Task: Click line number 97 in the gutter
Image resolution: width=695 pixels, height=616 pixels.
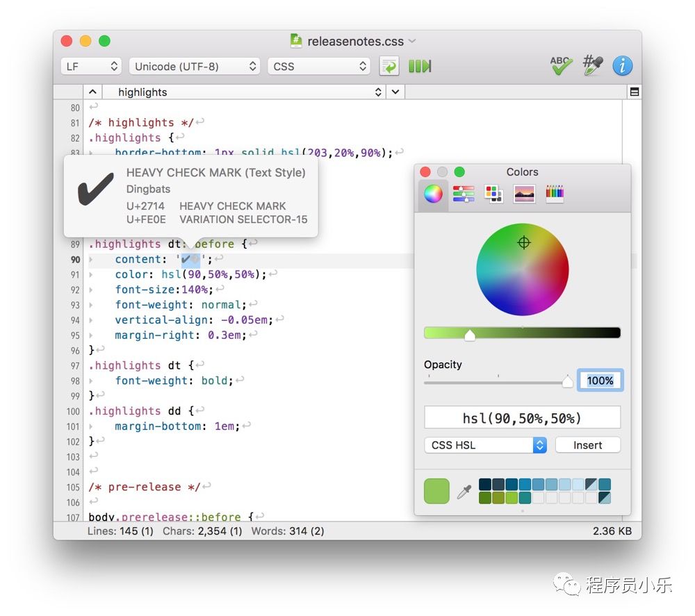Action: [x=74, y=366]
